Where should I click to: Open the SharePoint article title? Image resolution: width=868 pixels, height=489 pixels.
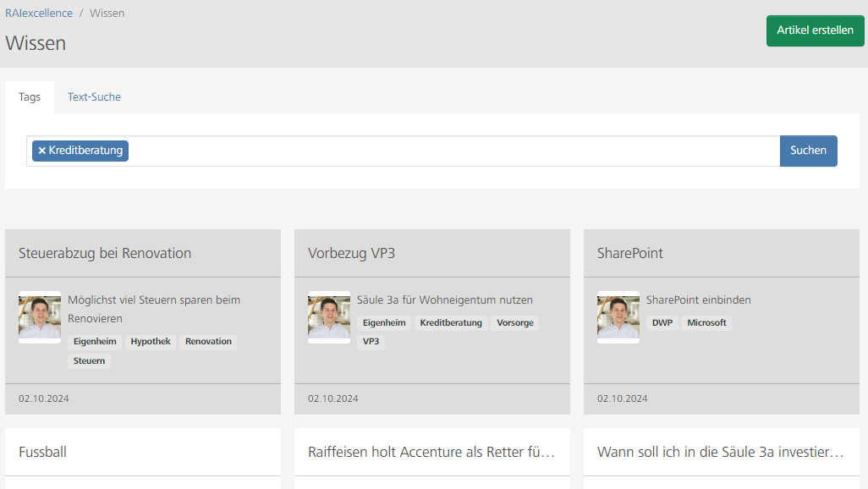(x=630, y=253)
